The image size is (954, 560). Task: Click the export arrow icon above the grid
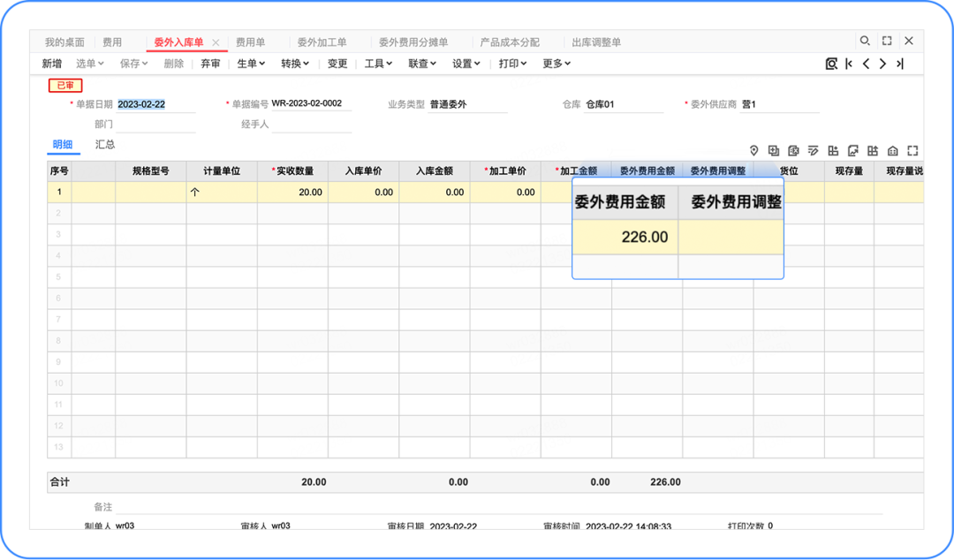pyautogui.click(x=853, y=150)
